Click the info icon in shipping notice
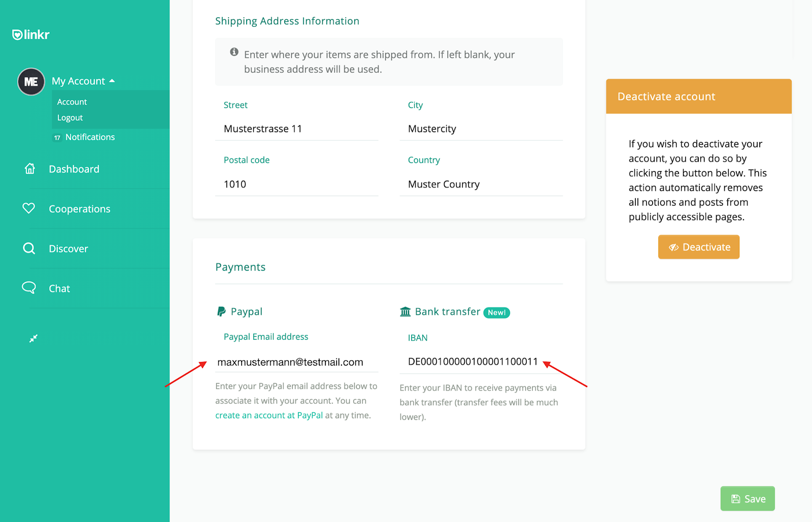Screen dimensions: 812x522 pos(234,52)
